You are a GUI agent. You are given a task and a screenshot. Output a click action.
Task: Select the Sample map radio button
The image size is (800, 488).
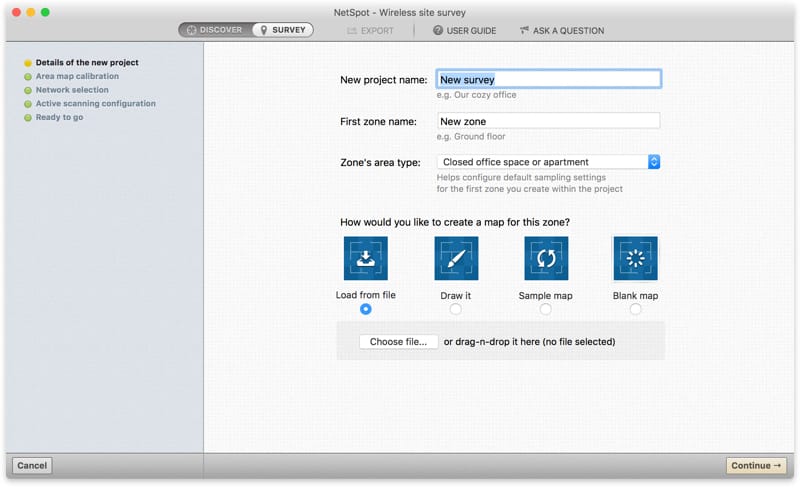tap(545, 309)
